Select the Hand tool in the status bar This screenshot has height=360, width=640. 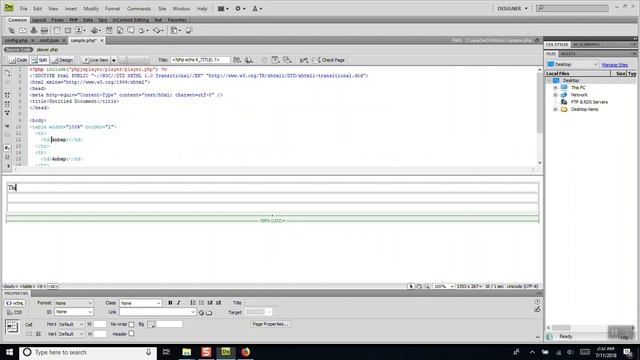pos(419,287)
